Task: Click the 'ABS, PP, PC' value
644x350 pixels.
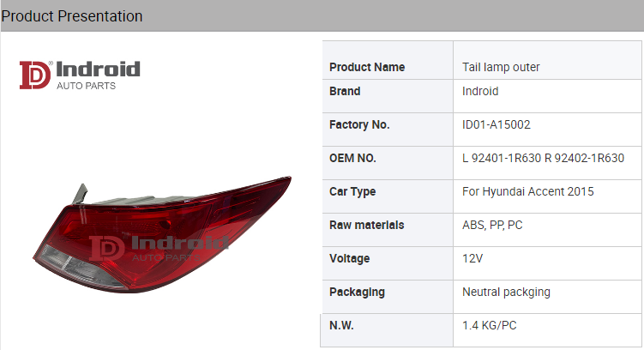Action: tap(492, 225)
